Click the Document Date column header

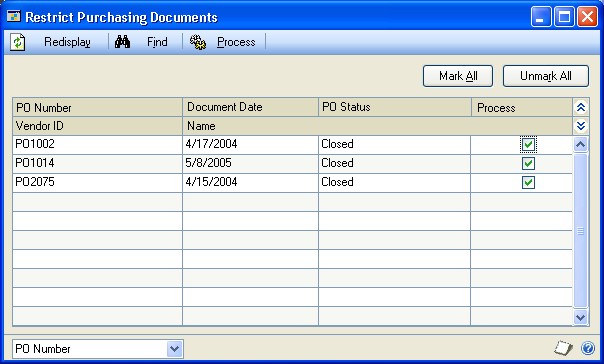tap(250, 107)
